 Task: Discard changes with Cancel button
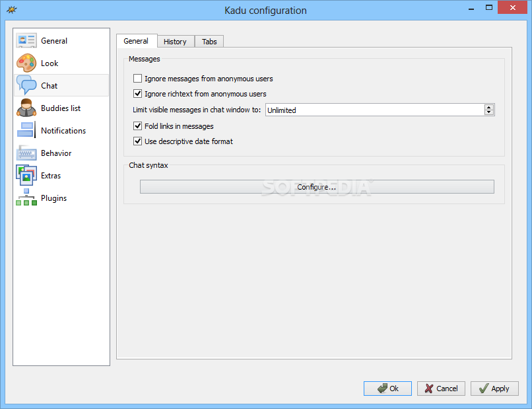pos(441,389)
